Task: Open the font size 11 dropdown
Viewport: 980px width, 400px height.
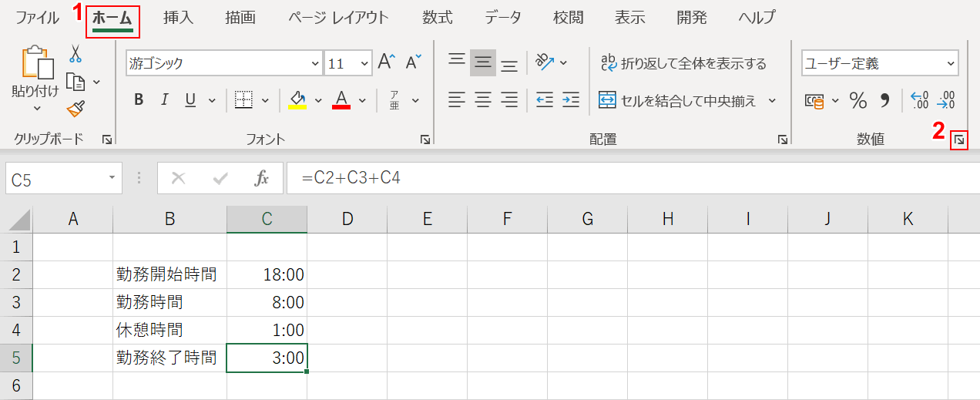Action: click(364, 63)
